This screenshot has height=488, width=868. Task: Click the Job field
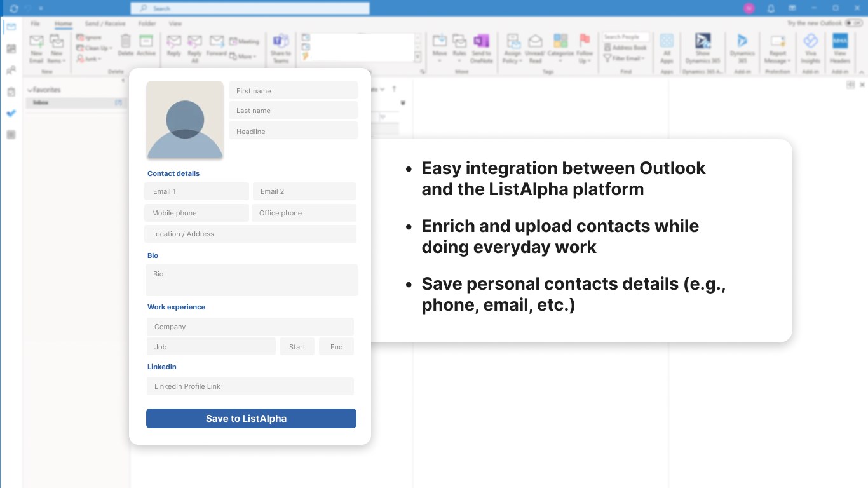tap(211, 346)
